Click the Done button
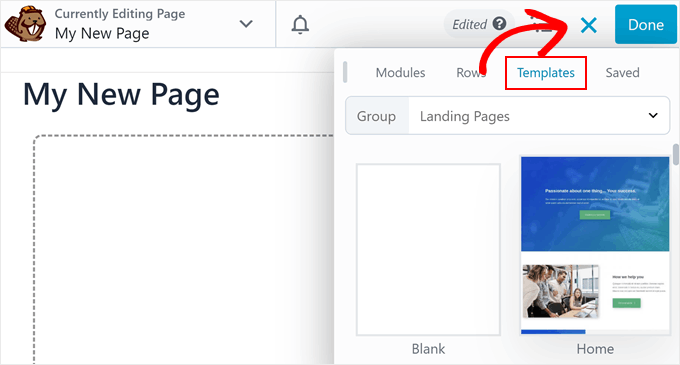680x365 pixels. coord(645,25)
